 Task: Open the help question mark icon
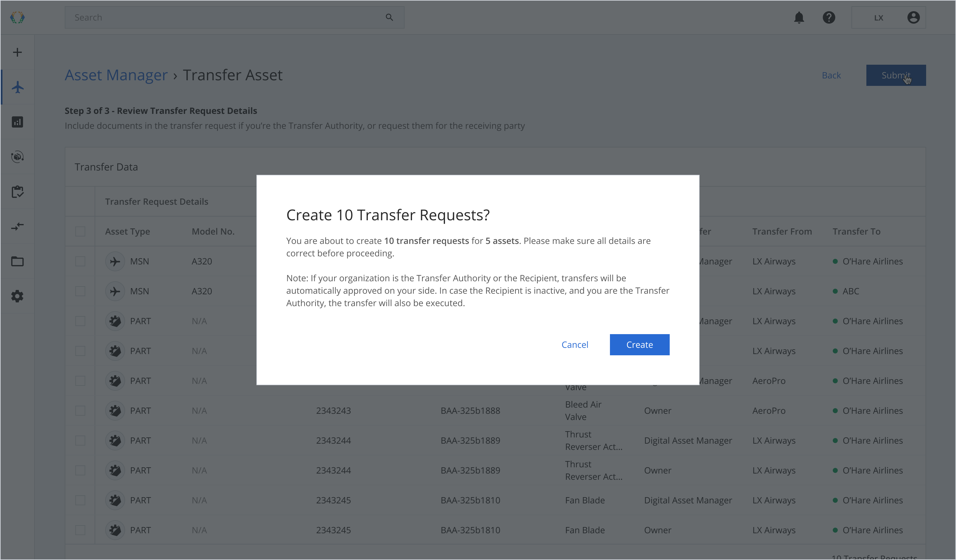point(828,17)
